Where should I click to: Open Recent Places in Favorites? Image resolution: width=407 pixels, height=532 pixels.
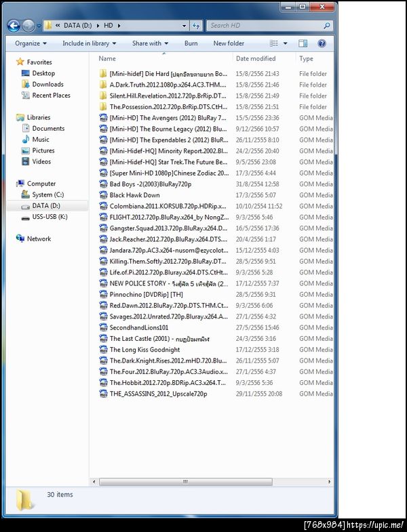(x=52, y=96)
